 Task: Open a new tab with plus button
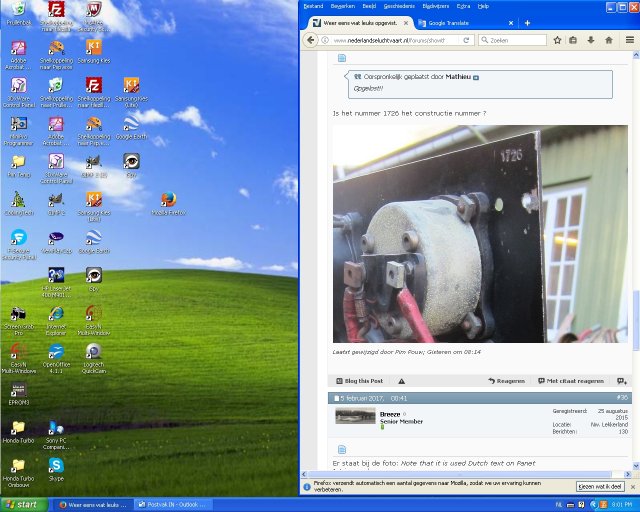[x=527, y=23]
